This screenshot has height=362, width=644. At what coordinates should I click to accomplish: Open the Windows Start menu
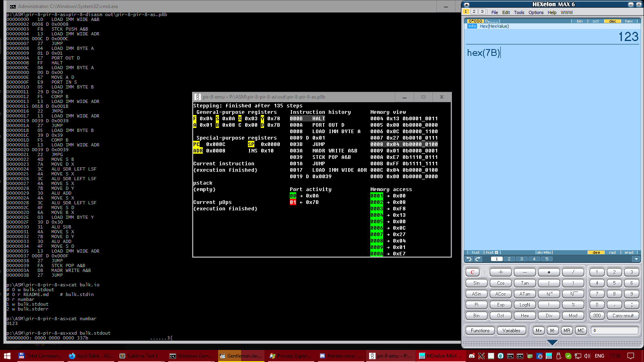coord(7,356)
